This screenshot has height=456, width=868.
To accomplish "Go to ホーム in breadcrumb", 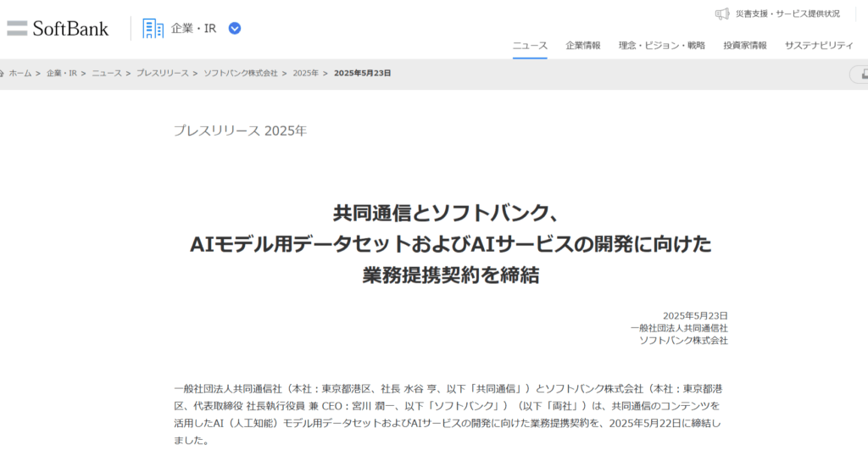I will click(20, 73).
